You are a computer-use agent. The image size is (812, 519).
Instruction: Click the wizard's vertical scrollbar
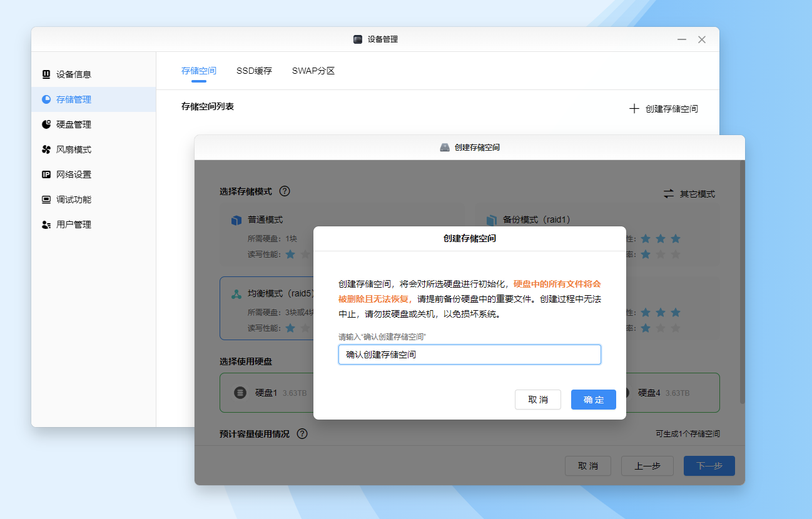coord(742,281)
